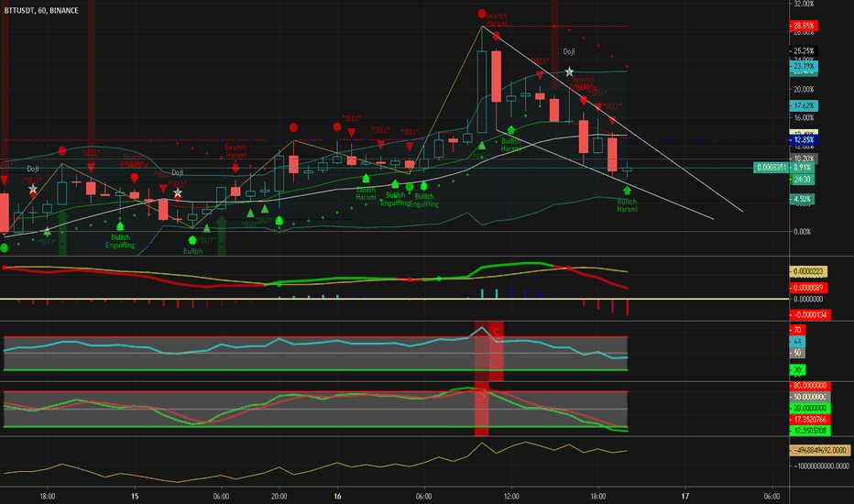Click the 15 date axis label
Image resolution: width=854 pixels, height=504 pixels.
pos(135,497)
